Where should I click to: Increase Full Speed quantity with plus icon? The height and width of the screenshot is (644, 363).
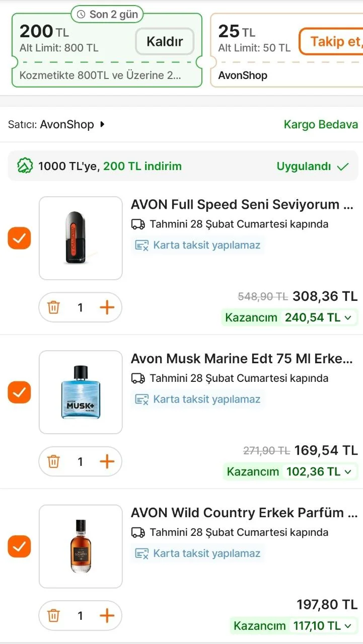tap(107, 307)
